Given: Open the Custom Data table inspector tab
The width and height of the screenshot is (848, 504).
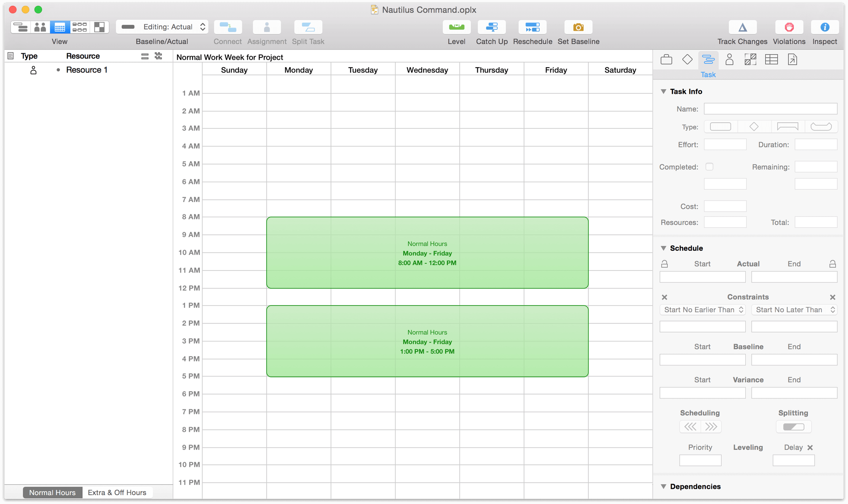Looking at the screenshot, I should pos(771,59).
